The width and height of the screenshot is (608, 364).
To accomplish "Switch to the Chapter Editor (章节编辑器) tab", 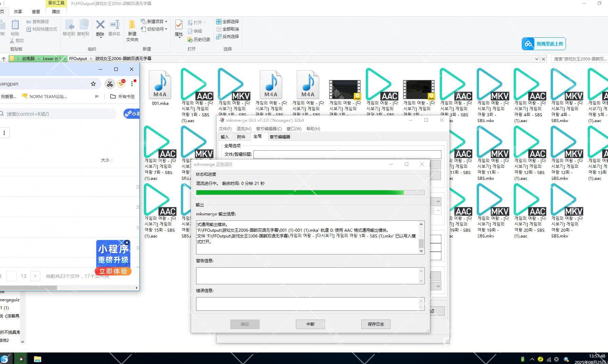I will pos(280,137).
